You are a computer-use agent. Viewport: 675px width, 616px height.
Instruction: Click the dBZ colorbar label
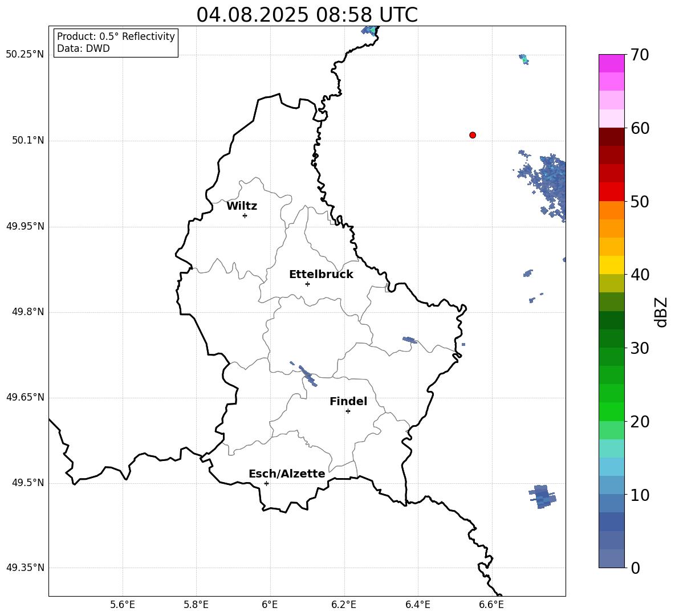pyautogui.click(x=662, y=312)
